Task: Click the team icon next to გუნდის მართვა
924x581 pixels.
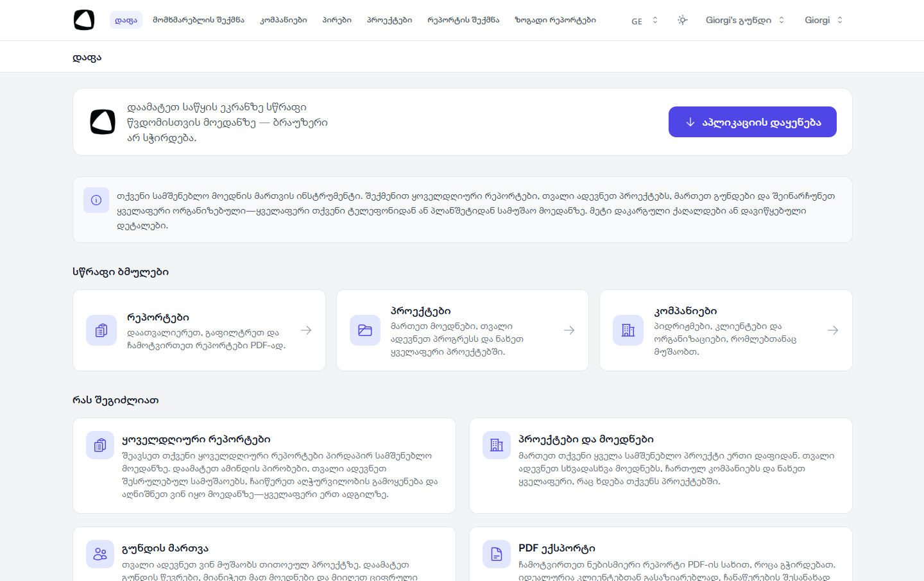Action: click(x=100, y=553)
